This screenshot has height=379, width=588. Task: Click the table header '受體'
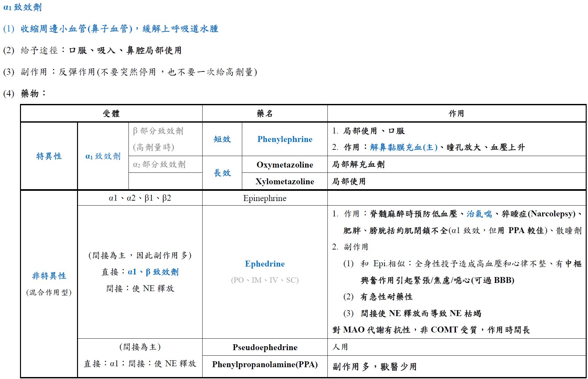[x=111, y=114]
